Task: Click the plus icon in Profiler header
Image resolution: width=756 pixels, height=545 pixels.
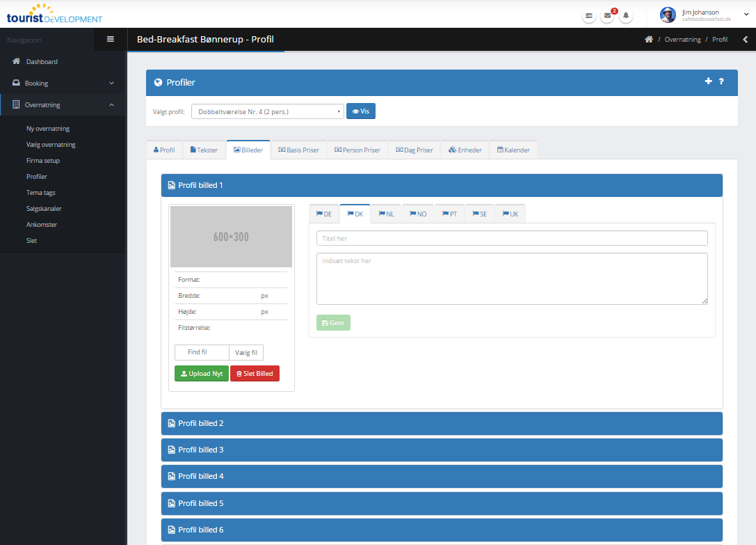Action: tap(708, 81)
